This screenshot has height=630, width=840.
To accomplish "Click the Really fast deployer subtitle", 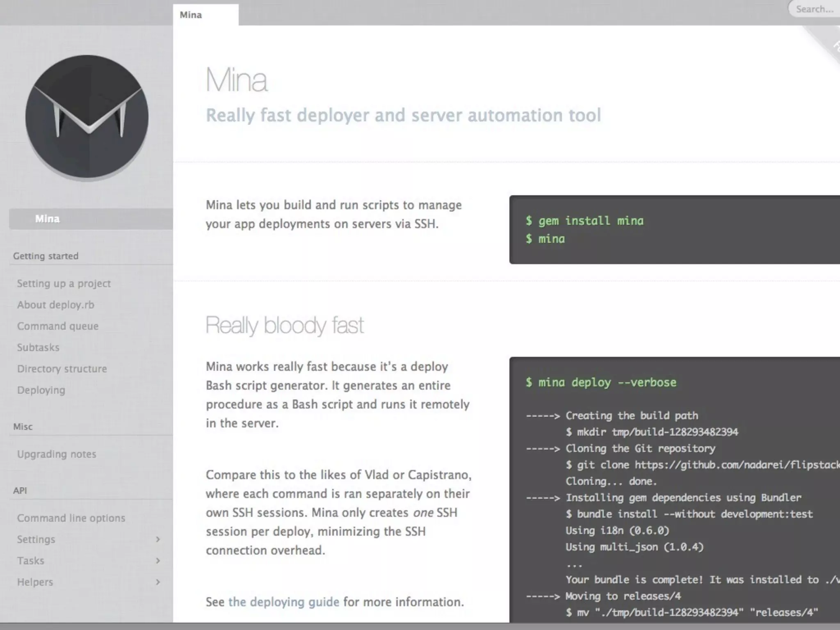I will click(x=403, y=115).
